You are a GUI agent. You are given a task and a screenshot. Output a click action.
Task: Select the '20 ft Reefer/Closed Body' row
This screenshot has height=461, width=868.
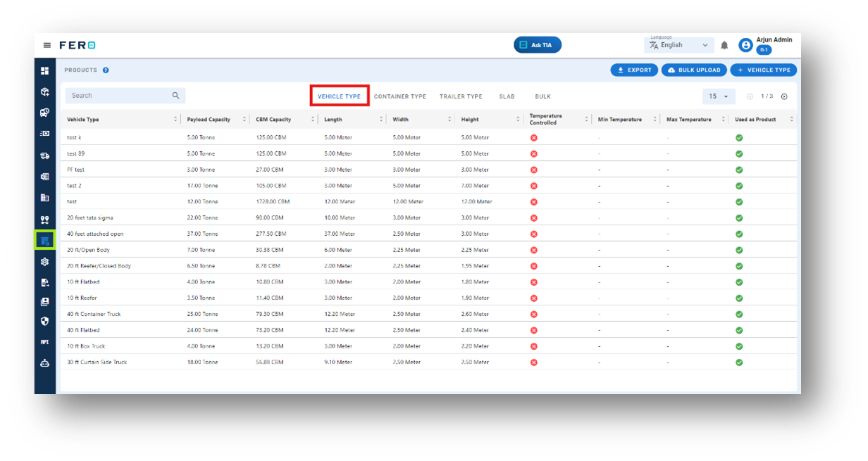pyautogui.click(x=428, y=266)
